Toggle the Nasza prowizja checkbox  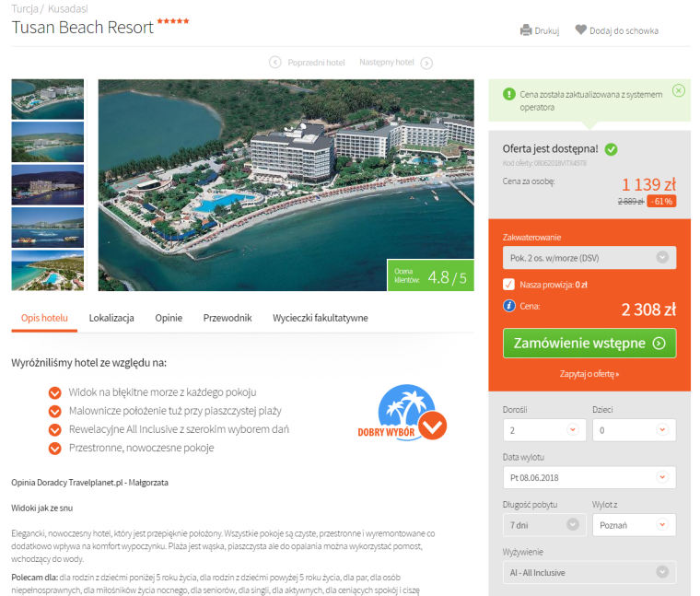pos(509,285)
